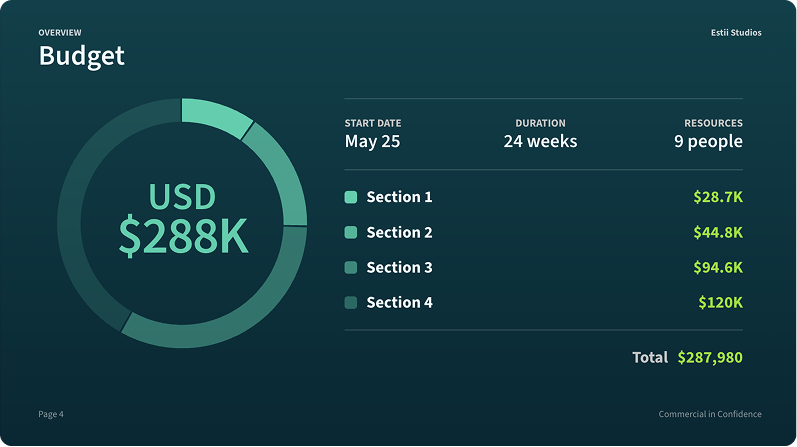
Task: Click the Section 1 legend color square
Action: 351,197
